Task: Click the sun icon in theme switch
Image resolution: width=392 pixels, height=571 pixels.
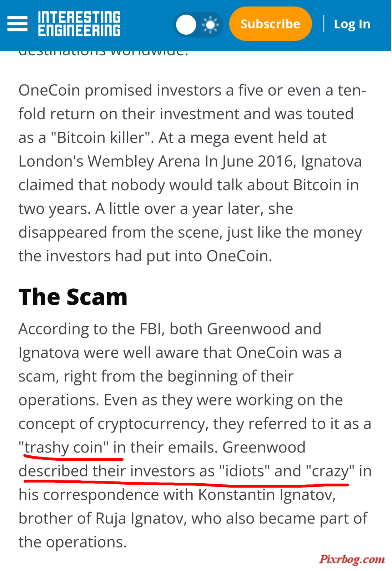Action: pyautogui.click(x=210, y=25)
